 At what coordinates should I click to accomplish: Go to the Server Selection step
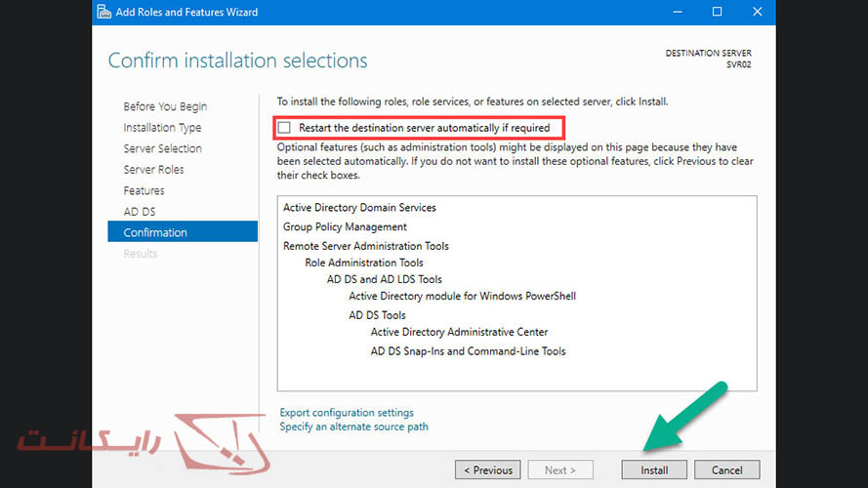click(x=162, y=148)
